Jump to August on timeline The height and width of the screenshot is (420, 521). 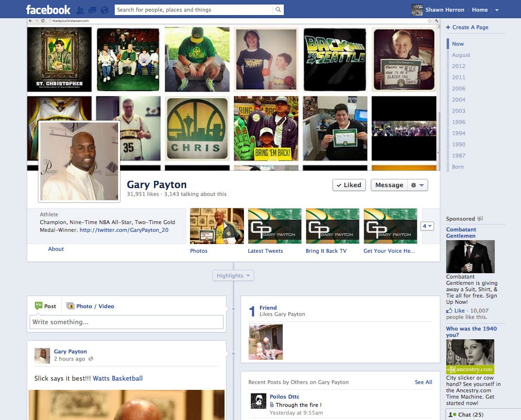(461, 55)
